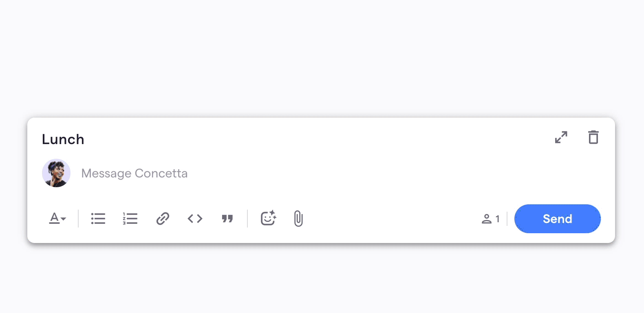This screenshot has width=644, height=313.
Task: Click the Lunch conversation title
Action: (x=63, y=139)
